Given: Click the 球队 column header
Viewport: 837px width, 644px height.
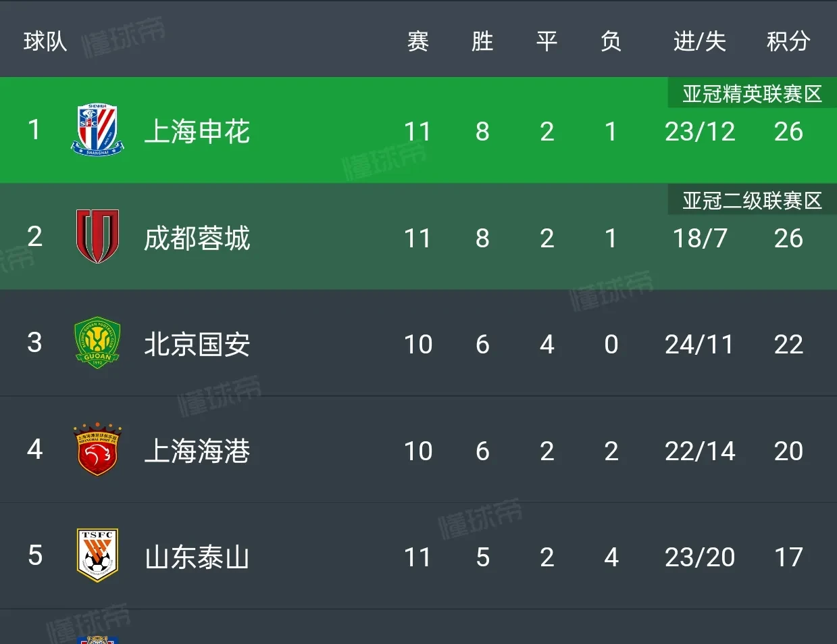Looking at the screenshot, I should (x=45, y=41).
